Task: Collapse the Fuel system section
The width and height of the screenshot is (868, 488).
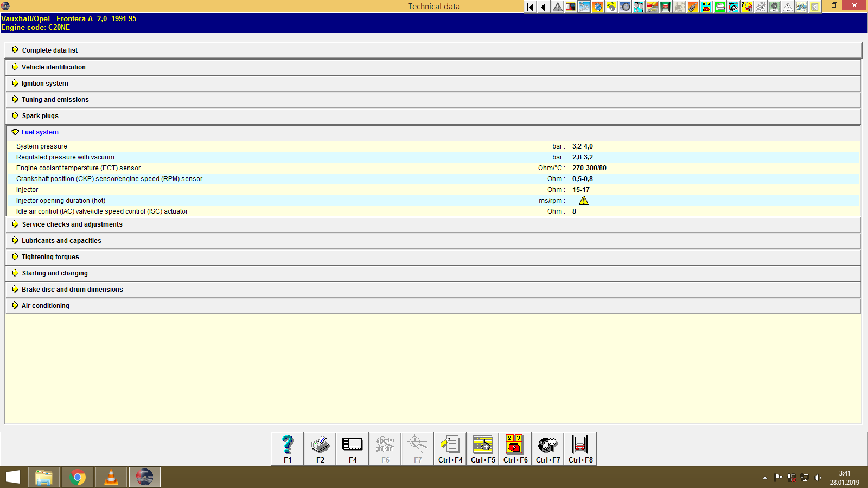Action: tap(40, 132)
